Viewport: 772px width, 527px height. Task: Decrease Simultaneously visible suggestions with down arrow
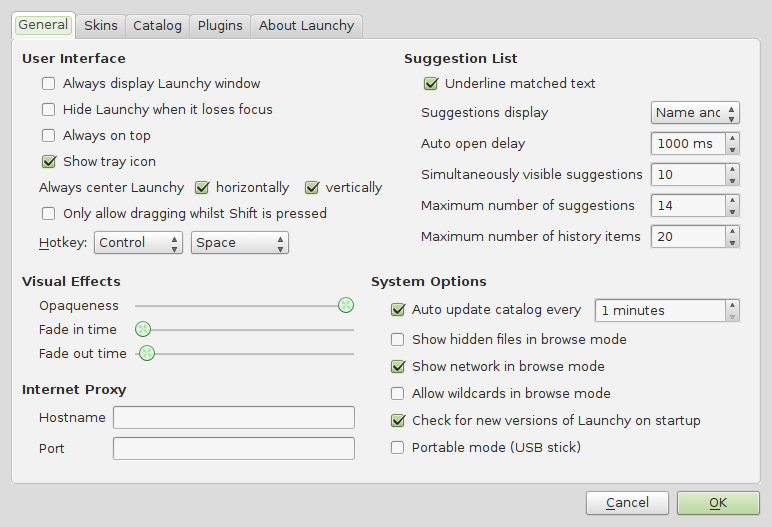pyautogui.click(x=732, y=180)
